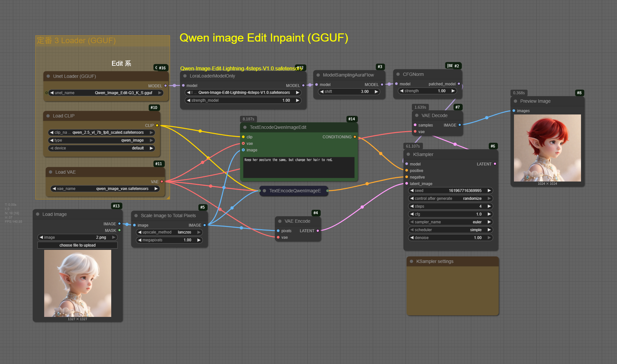Click the choose file to upload button
This screenshot has height=364, width=617.
click(78, 245)
